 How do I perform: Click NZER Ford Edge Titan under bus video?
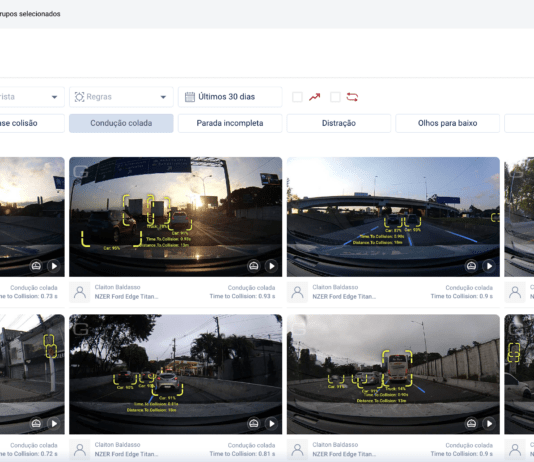(x=344, y=454)
